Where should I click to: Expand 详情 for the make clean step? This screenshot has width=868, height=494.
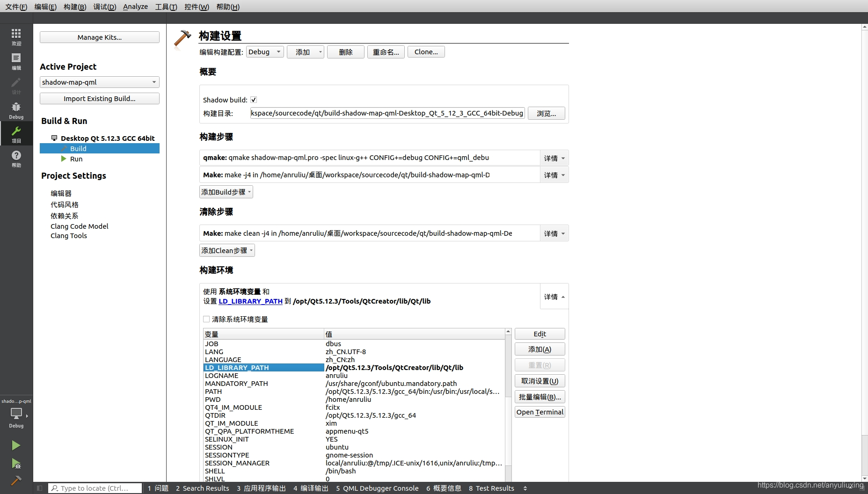tap(554, 233)
